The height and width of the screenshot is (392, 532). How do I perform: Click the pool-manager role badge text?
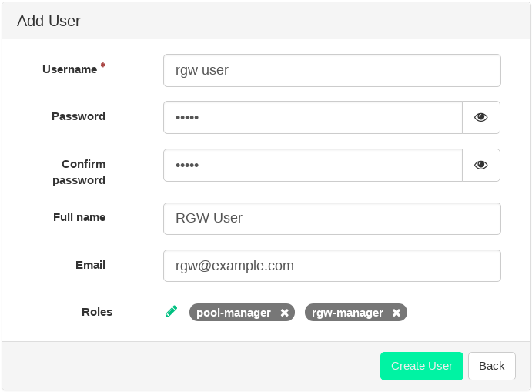pyautogui.click(x=233, y=313)
